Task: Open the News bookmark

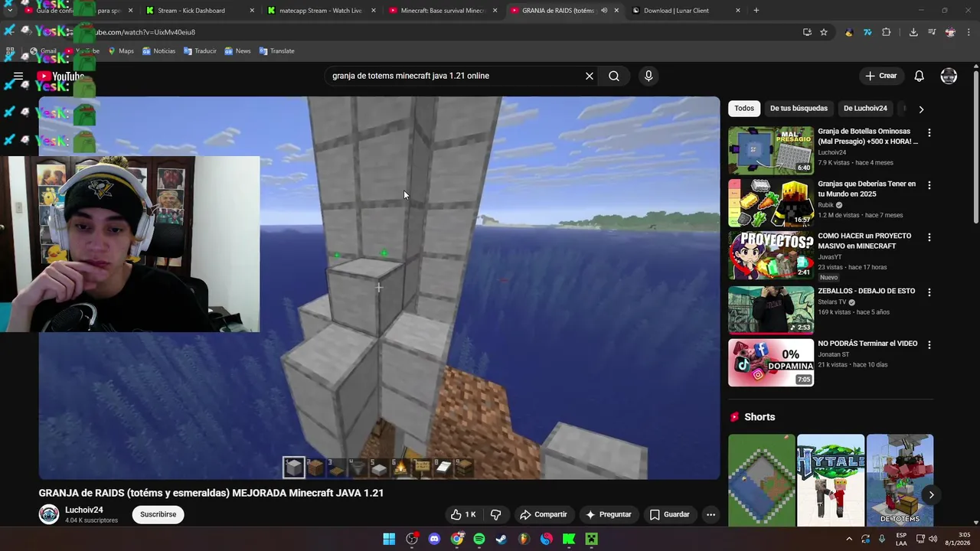Action: (237, 51)
